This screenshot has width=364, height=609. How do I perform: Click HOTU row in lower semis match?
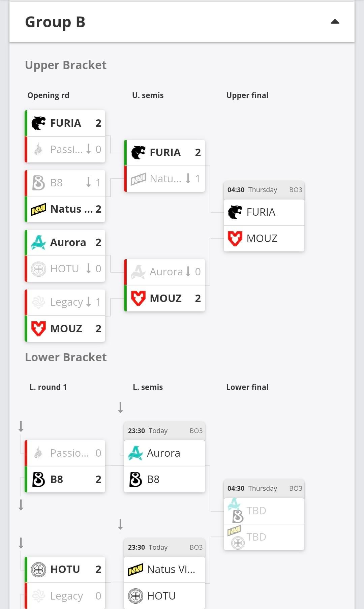pyautogui.click(x=164, y=596)
